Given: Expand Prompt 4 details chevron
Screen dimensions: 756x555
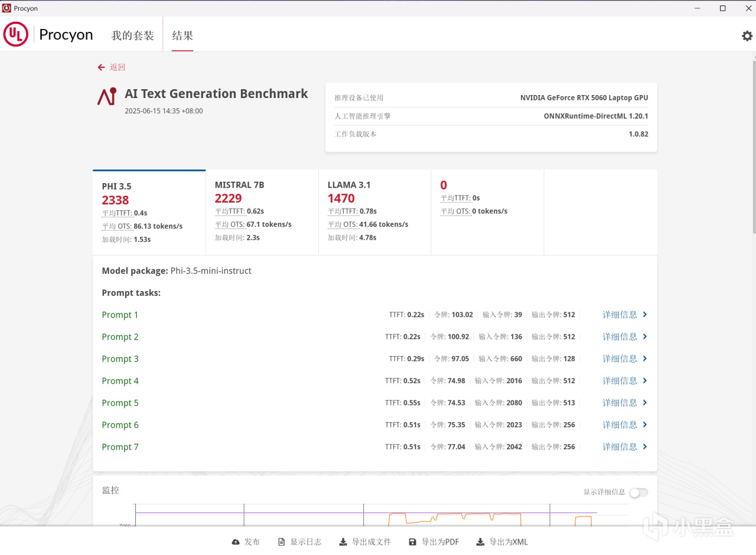Looking at the screenshot, I should tap(645, 381).
